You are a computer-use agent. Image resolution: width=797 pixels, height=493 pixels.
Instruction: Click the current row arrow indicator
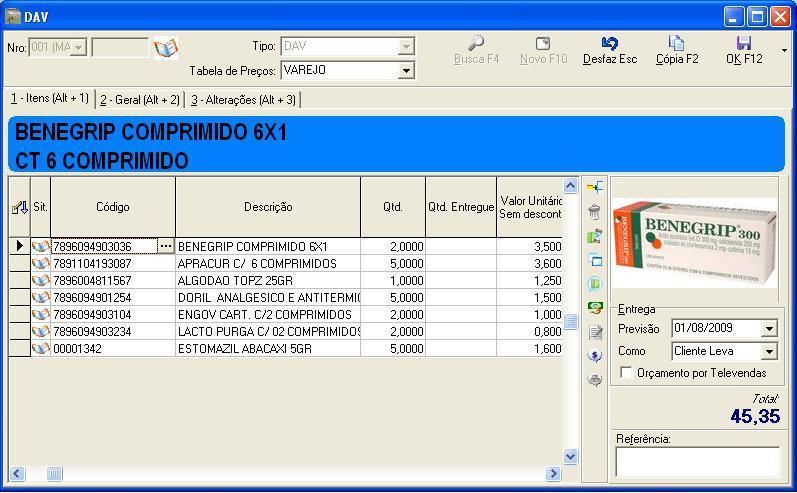pos(20,246)
